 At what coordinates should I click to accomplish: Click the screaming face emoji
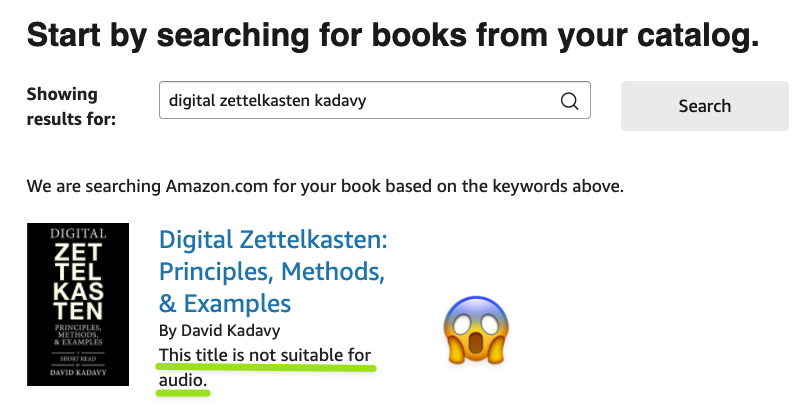point(476,330)
